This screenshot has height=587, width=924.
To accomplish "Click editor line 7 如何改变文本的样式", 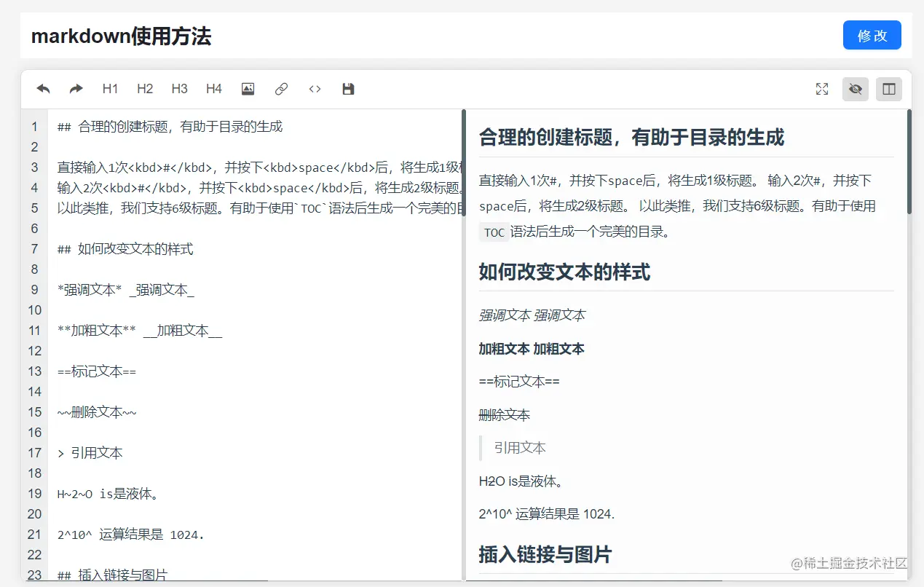I will pos(125,249).
